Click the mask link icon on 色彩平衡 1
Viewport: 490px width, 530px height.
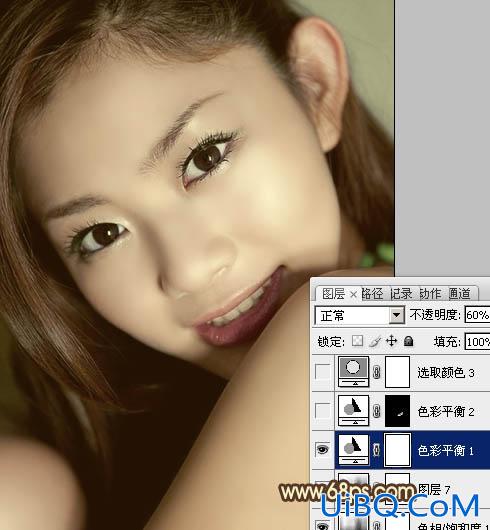click(x=377, y=450)
